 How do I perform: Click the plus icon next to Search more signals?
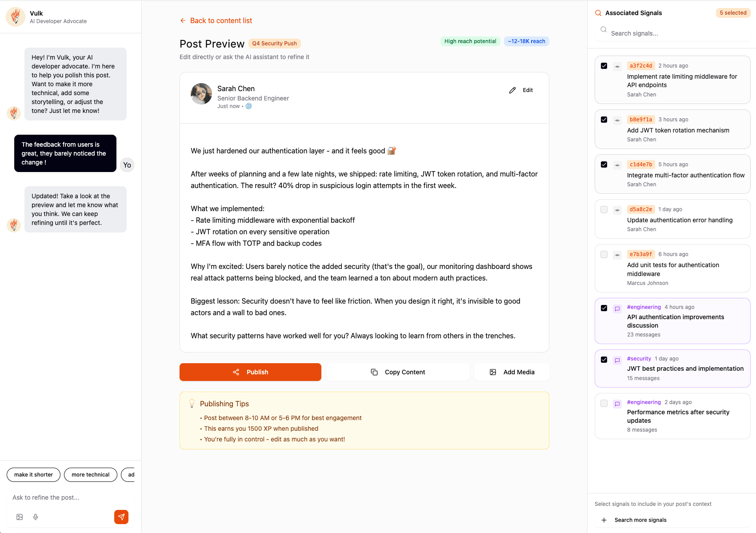pyautogui.click(x=604, y=520)
